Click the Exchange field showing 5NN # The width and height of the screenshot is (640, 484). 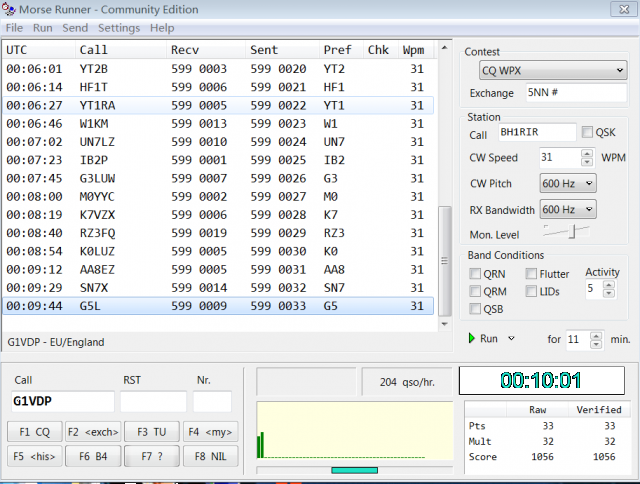[x=576, y=93]
